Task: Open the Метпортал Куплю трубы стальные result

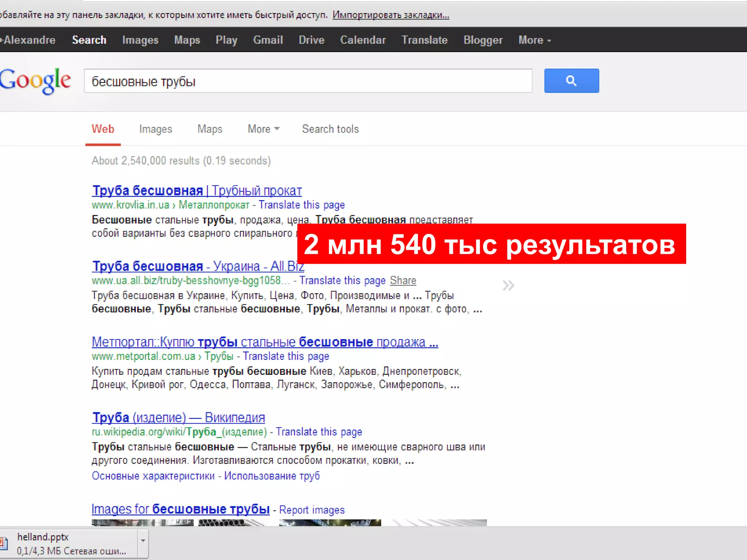Action: pyautogui.click(x=265, y=342)
